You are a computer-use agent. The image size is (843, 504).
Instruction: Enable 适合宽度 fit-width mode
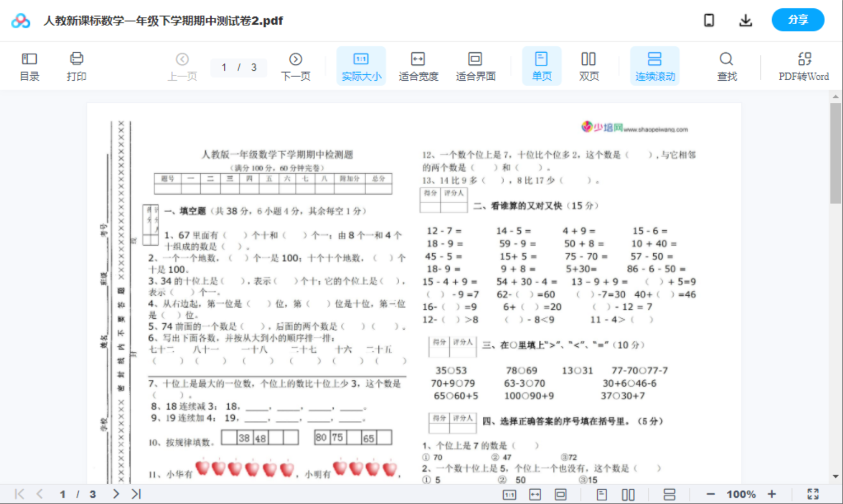click(x=418, y=65)
